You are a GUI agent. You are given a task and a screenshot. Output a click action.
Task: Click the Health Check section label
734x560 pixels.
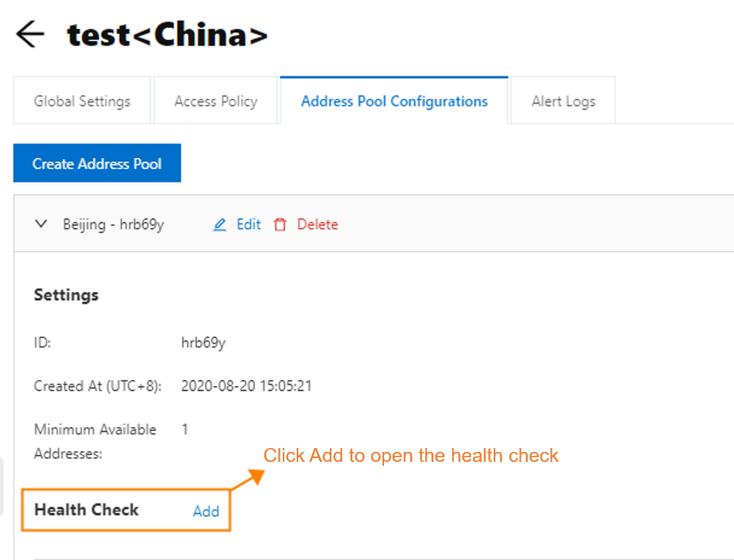tap(87, 510)
